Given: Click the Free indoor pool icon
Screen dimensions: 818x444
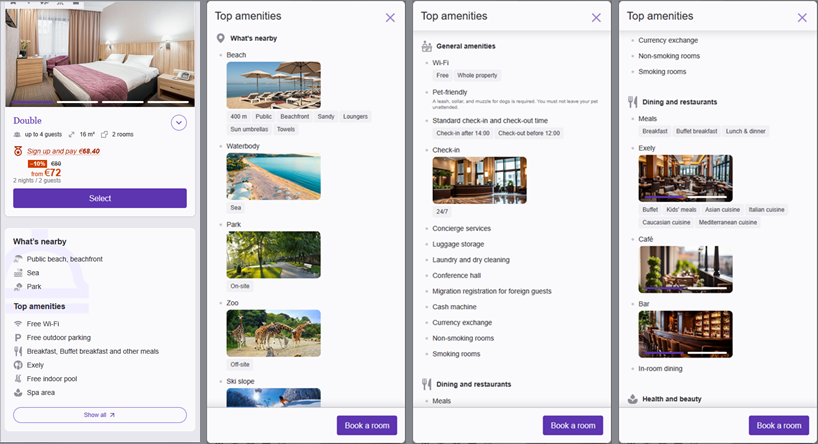Looking at the screenshot, I should (18, 379).
